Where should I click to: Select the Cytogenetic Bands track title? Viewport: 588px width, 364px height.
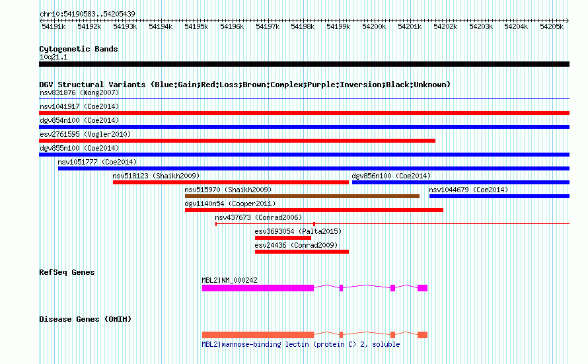pyautogui.click(x=79, y=49)
